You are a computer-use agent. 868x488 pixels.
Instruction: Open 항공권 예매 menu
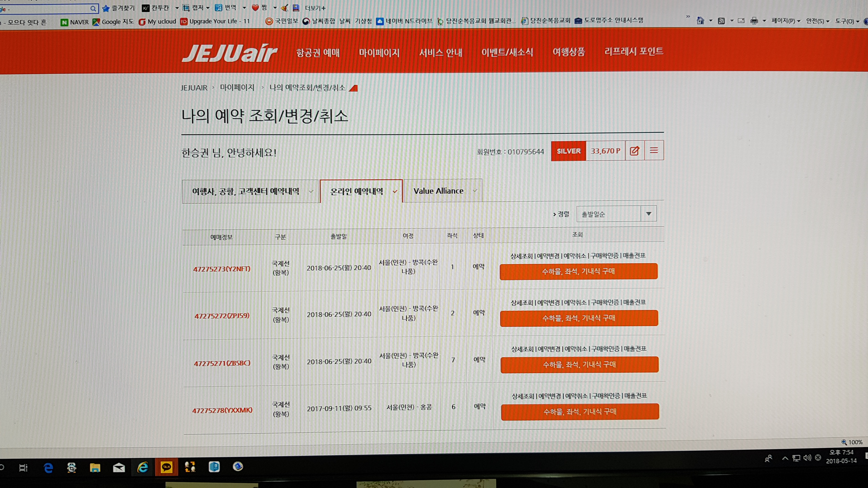click(x=318, y=53)
